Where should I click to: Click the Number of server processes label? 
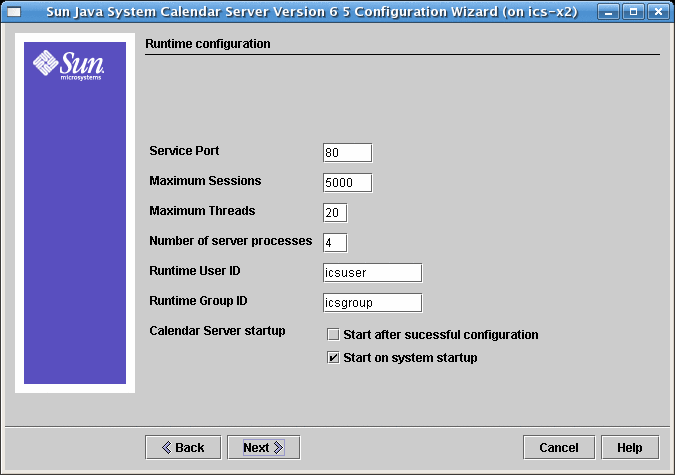point(231,241)
